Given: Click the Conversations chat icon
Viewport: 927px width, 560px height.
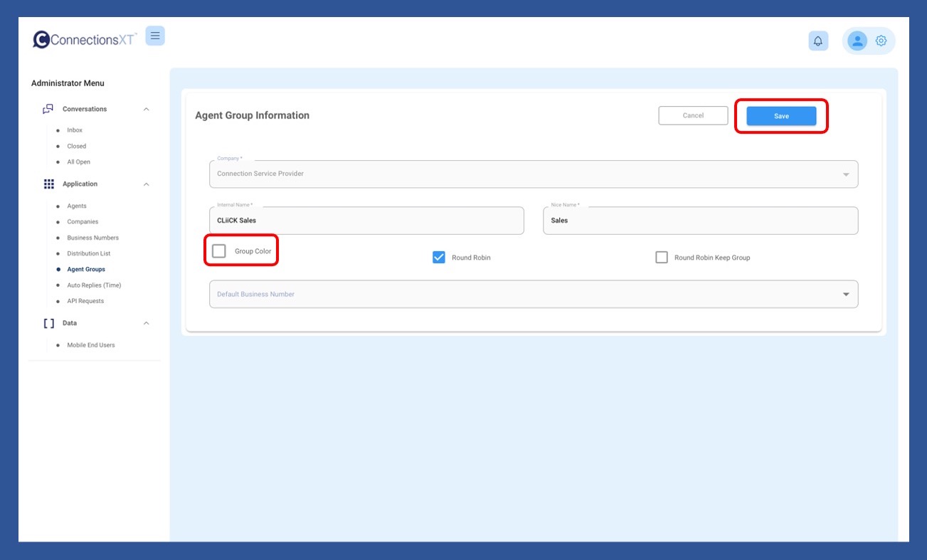Looking at the screenshot, I should [48, 109].
